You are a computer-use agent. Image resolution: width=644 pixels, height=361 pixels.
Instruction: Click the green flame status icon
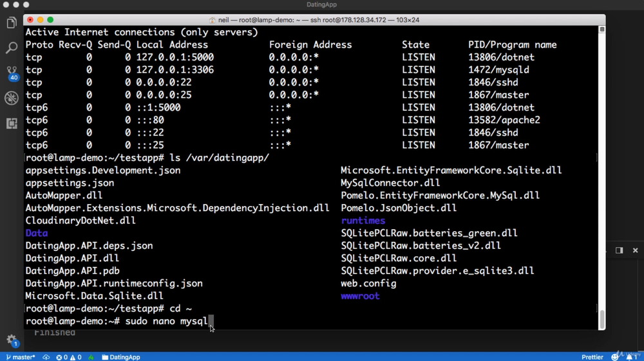click(91, 357)
